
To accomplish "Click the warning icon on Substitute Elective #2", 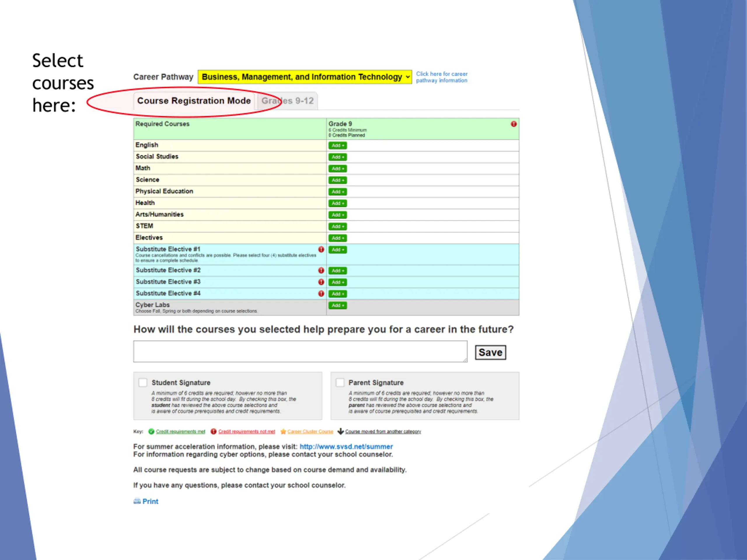I will (x=321, y=270).
